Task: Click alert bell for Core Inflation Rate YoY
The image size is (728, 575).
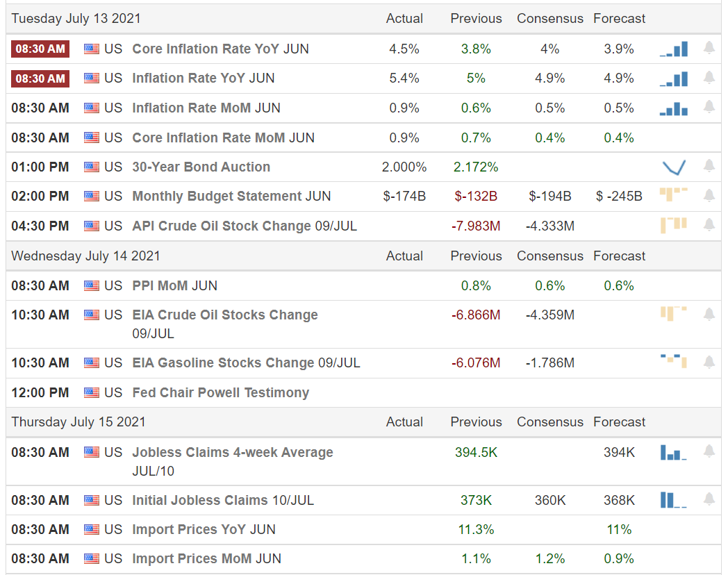Action: point(709,48)
